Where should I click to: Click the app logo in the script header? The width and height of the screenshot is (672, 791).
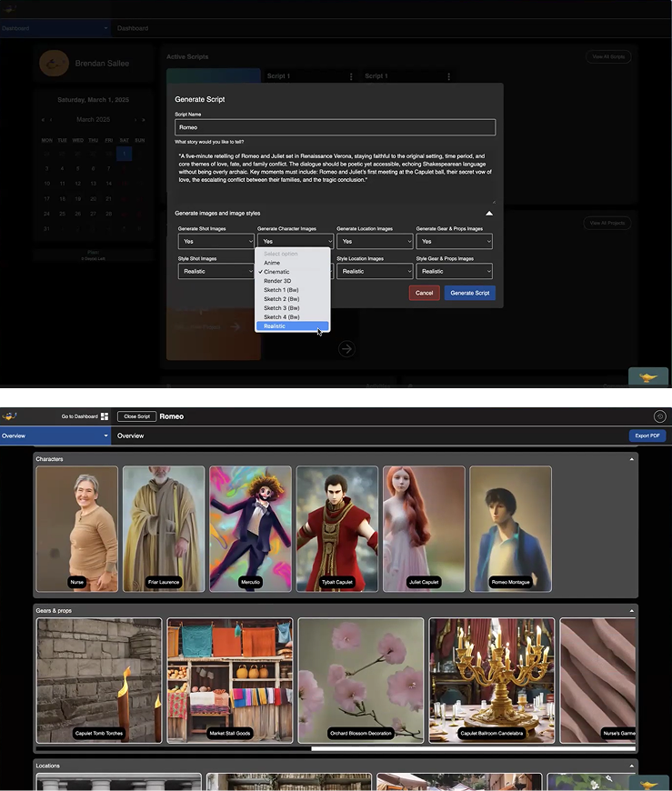pos(10,416)
